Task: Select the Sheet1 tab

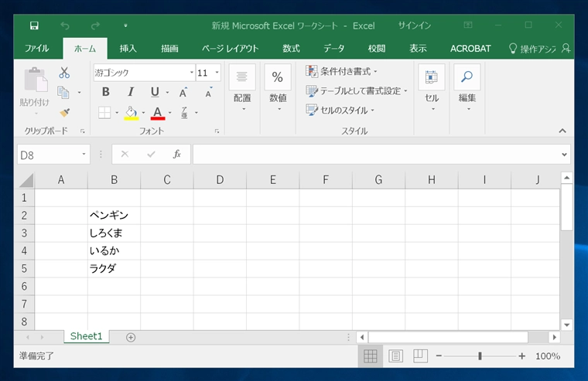Action: [x=86, y=336]
